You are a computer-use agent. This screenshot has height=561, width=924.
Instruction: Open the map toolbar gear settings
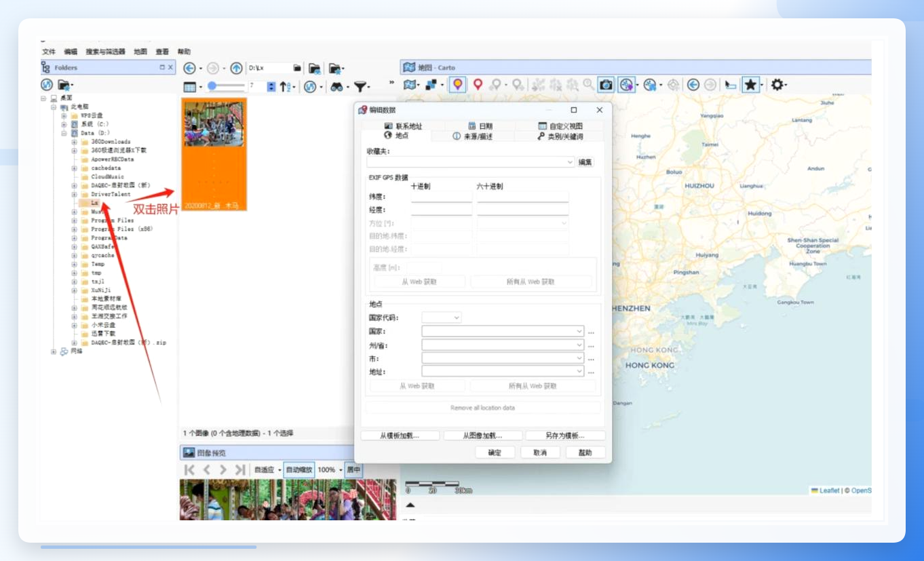click(777, 85)
